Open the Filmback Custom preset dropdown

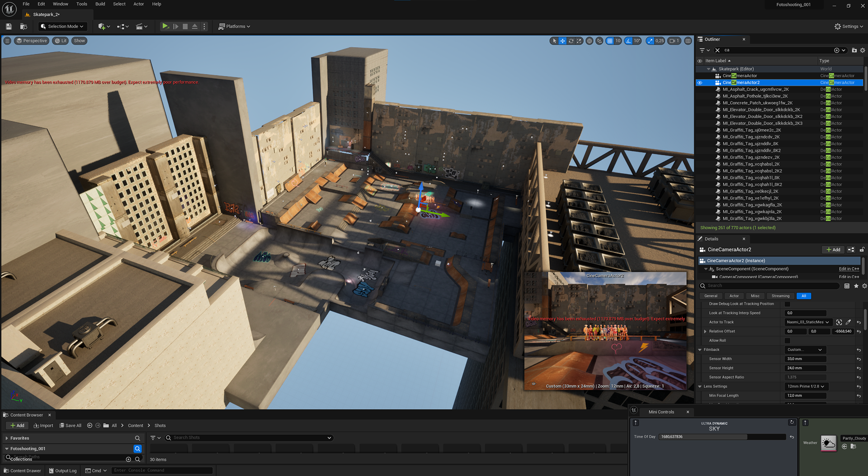(x=805, y=350)
